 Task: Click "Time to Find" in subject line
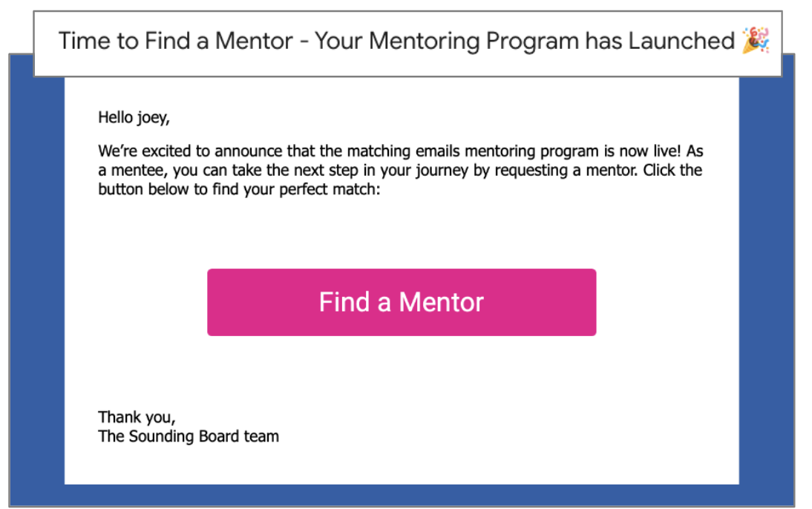pos(121,41)
